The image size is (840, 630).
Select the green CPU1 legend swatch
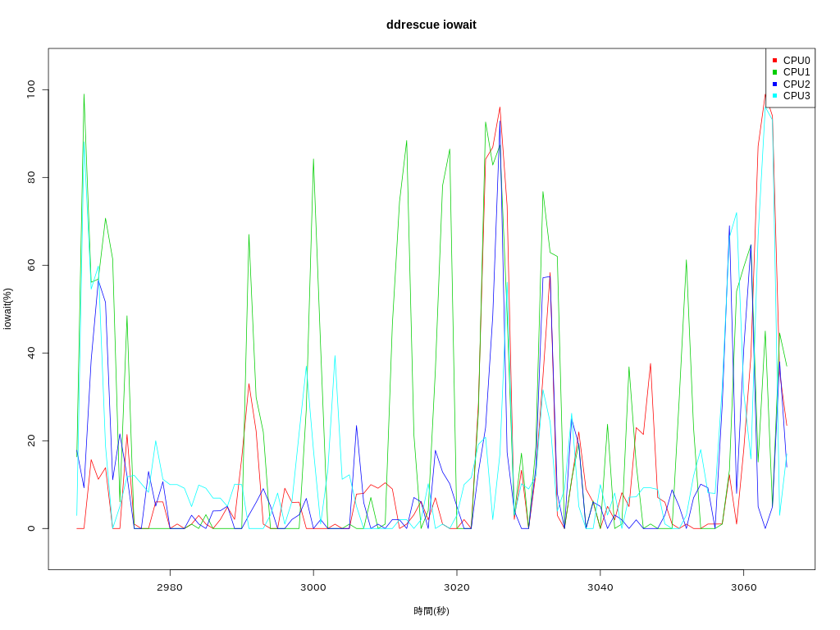(774, 72)
